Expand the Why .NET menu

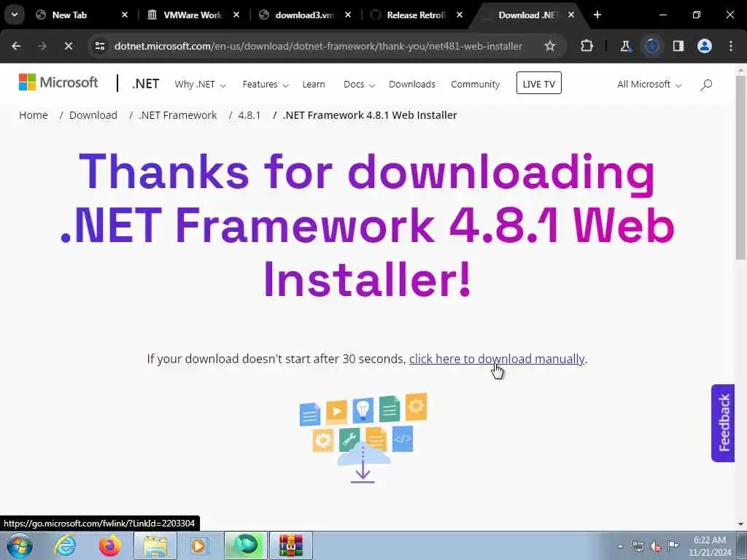(200, 85)
